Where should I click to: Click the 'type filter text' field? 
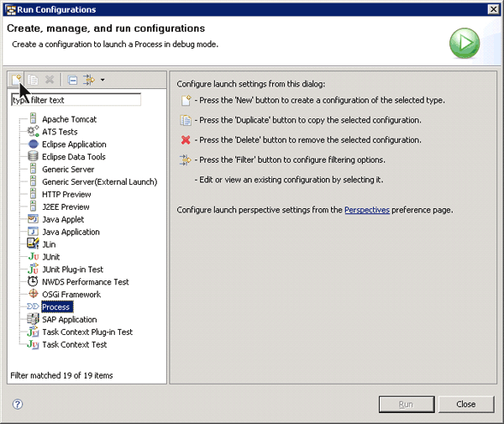coord(76,100)
